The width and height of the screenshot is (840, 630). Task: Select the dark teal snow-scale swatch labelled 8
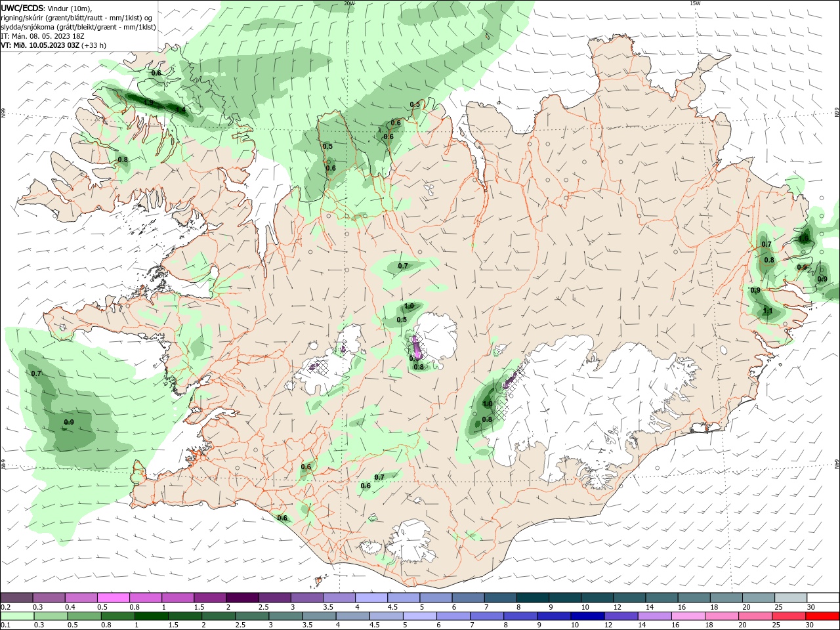(x=534, y=598)
